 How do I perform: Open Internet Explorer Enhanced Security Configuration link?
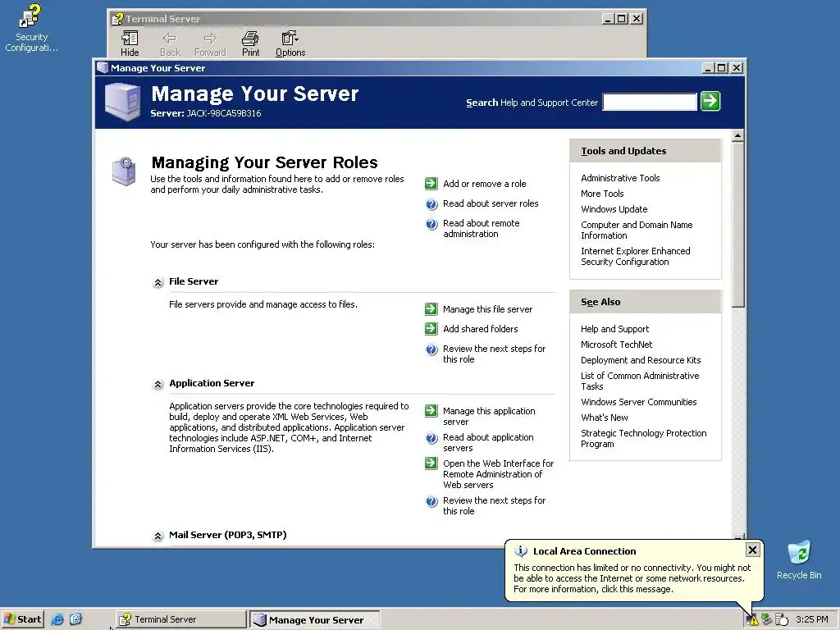[636, 256]
